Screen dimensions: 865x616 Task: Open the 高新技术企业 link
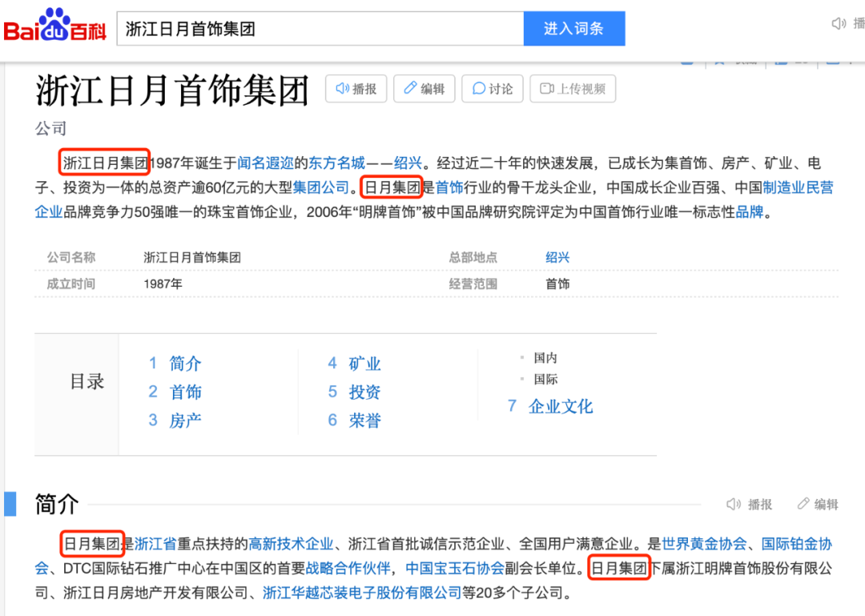point(292,544)
